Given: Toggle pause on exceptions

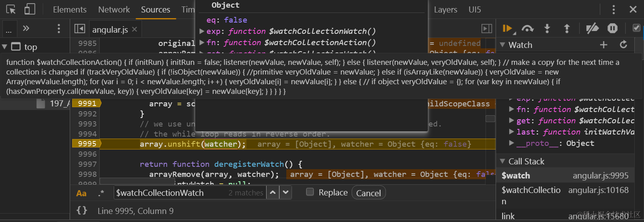Looking at the screenshot, I should coord(612,28).
